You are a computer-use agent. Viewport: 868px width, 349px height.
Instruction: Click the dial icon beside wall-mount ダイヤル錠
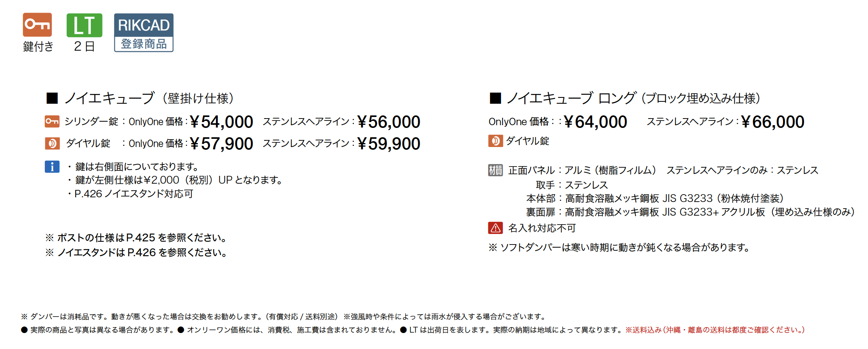(x=52, y=143)
